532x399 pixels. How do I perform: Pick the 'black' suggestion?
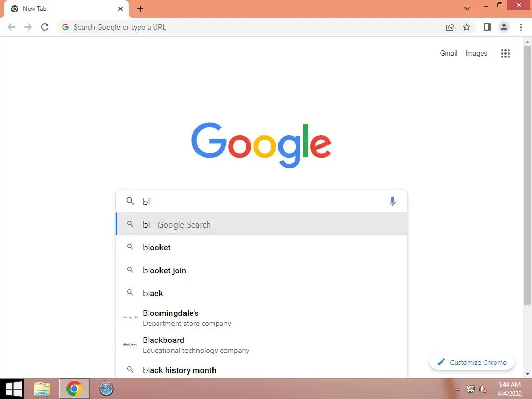[262, 293]
